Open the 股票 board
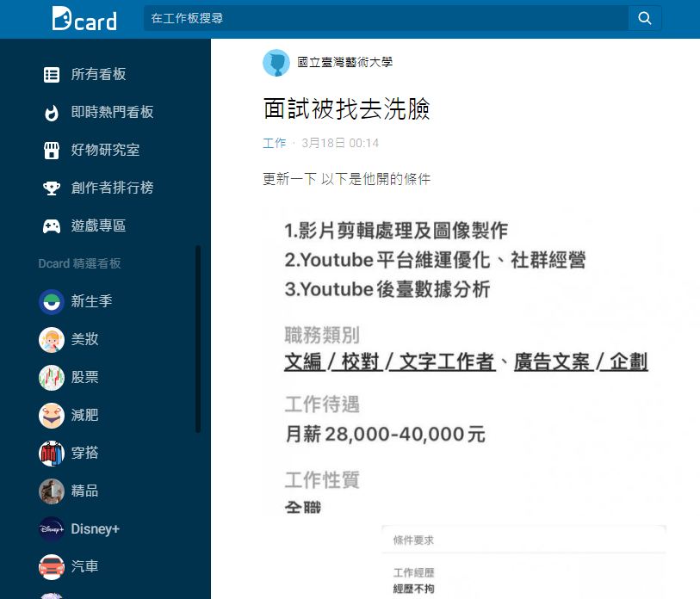This screenshot has height=599, width=700. pyautogui.click(x=85, y=377)
